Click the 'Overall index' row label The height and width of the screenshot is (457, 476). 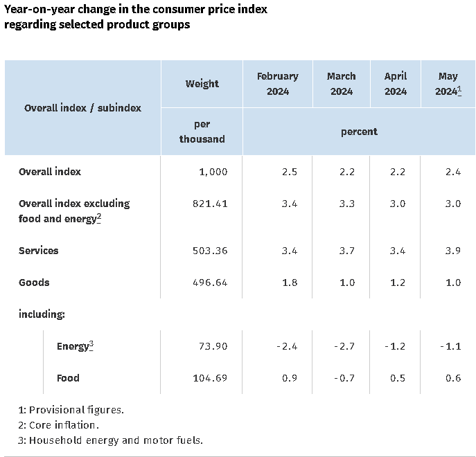point(50,172)
